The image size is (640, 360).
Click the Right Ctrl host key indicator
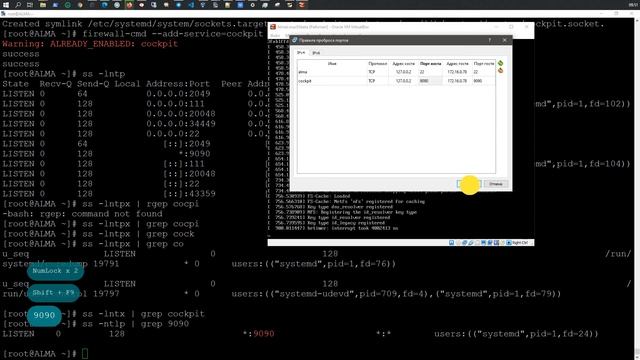pos(519,242)
